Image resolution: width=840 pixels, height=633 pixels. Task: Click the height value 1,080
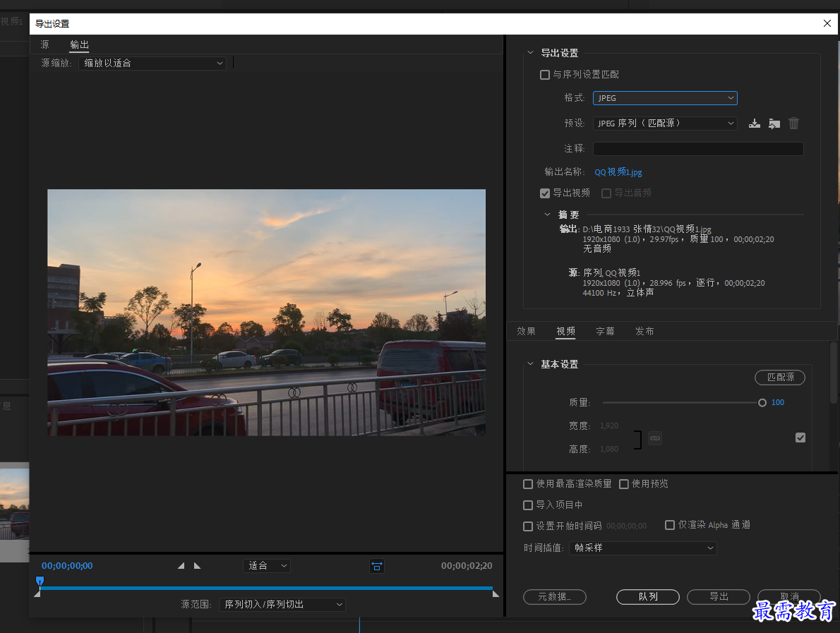(609, 450)
